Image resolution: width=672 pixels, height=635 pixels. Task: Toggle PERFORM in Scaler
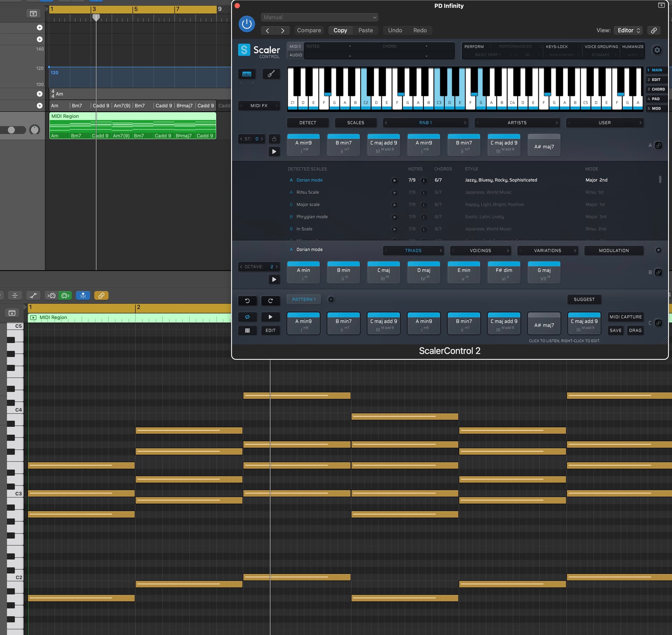474,47
